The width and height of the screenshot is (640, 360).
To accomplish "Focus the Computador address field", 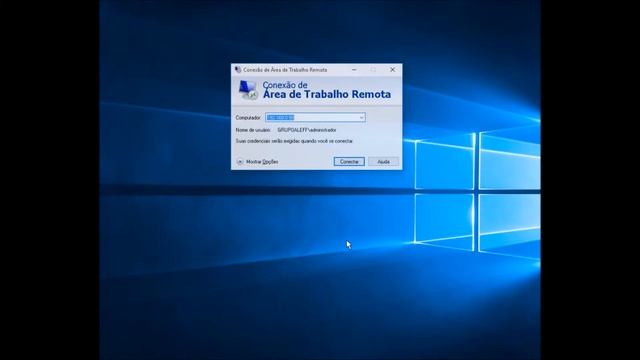I will click(315, 118).
